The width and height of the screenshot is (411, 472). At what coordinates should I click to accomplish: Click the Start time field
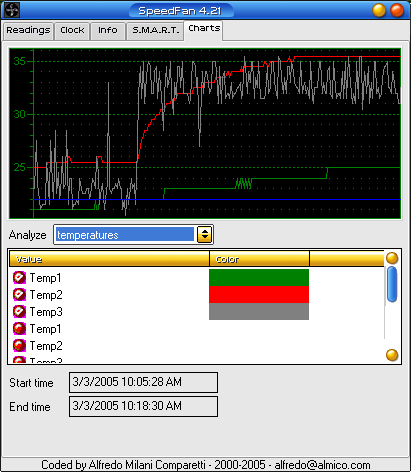143,382
